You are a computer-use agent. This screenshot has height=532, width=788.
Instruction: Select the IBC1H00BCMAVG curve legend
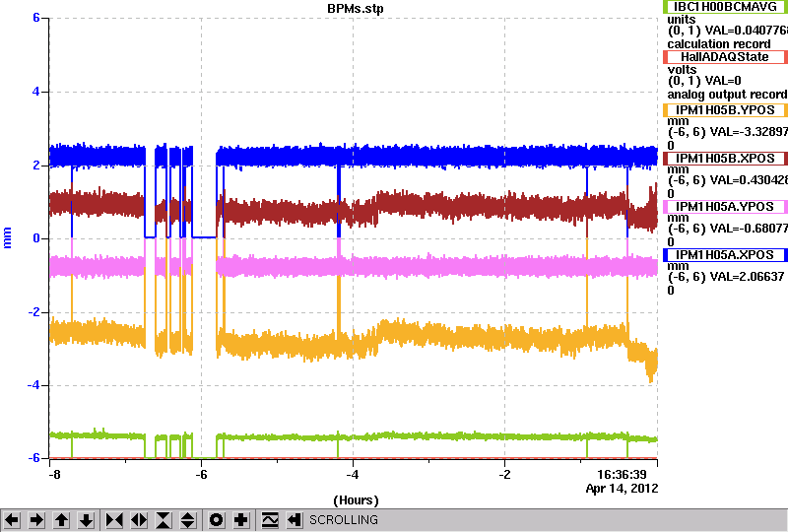click(725, 7)
